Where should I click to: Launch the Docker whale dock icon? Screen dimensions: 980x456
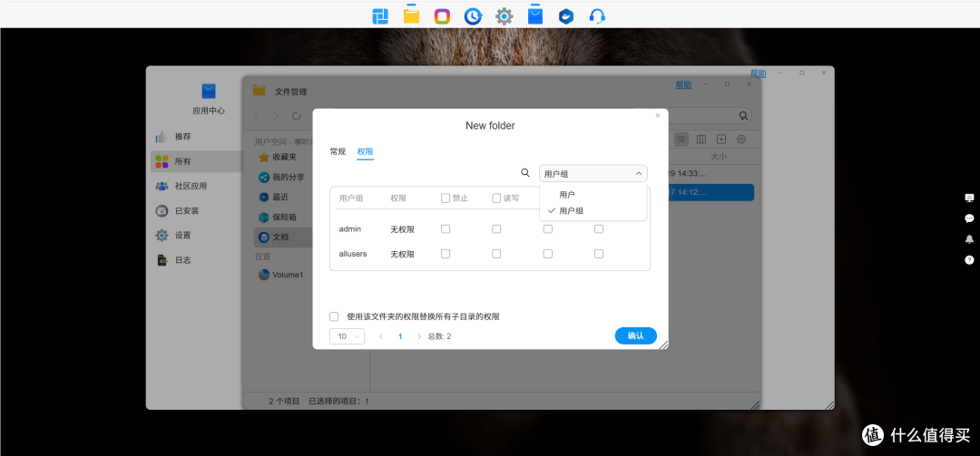(x=565, y=16)
